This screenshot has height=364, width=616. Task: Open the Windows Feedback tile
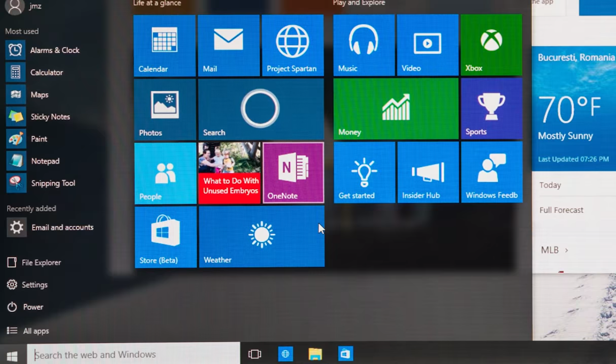pos(492,172)
